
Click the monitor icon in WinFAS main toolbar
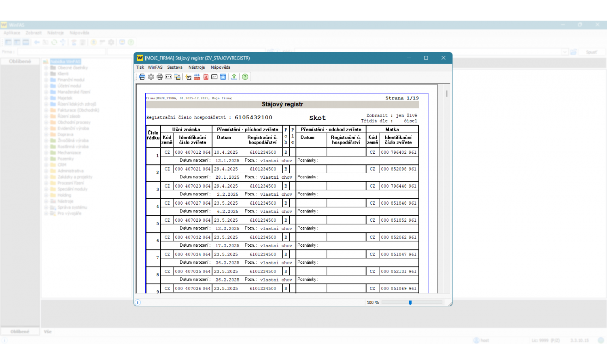click(x=122, y=42)
